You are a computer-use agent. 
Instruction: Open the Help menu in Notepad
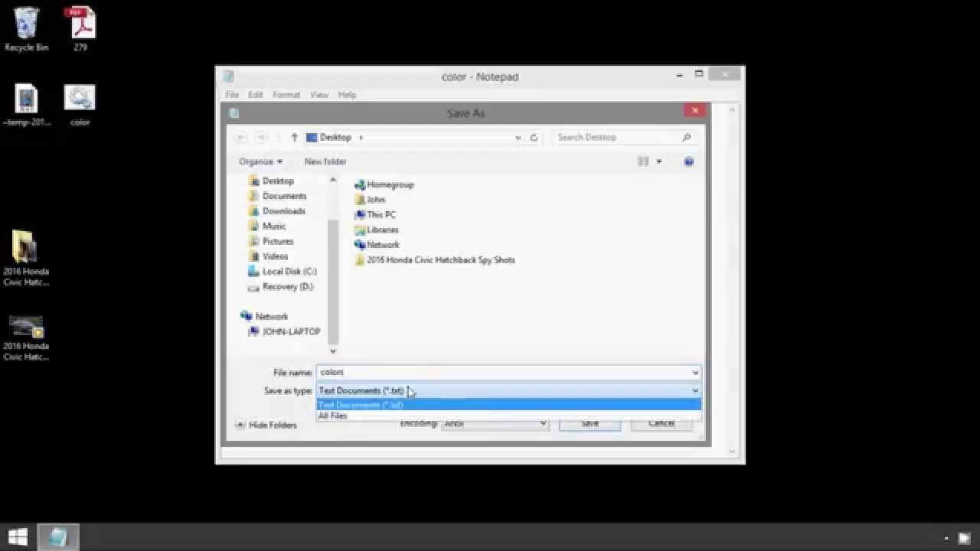click(x=347, y=95)
